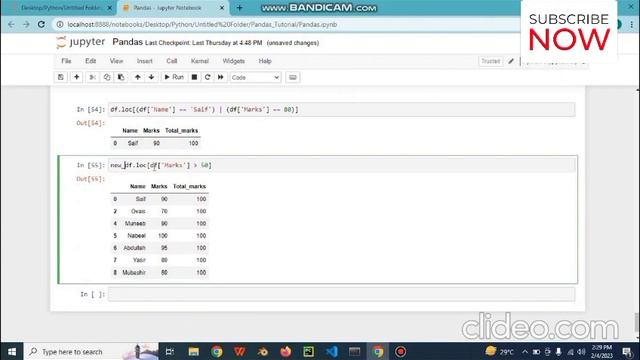Reload the notebook page

pos(41,24)
